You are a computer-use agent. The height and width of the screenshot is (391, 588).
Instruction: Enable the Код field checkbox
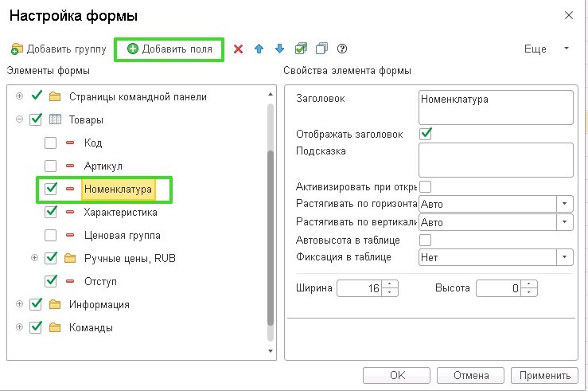[51, 143]
